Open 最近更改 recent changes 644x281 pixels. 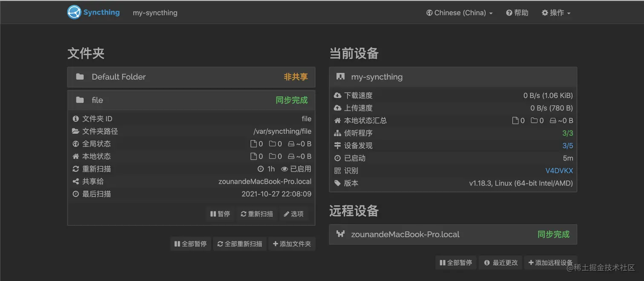point(501,263)
